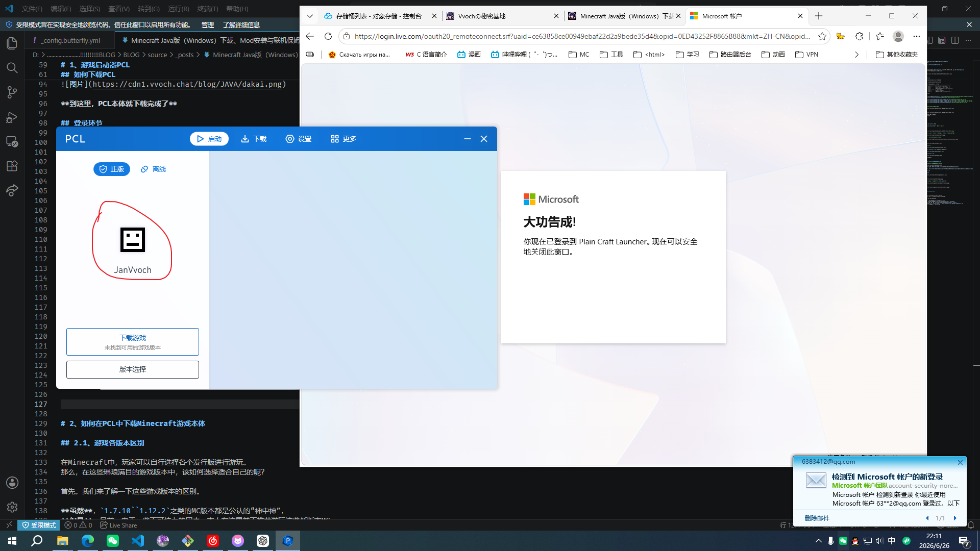Click the VS Code minimap code overview
The width and height of the screenshot is (980, 551).
coord(950,133)
